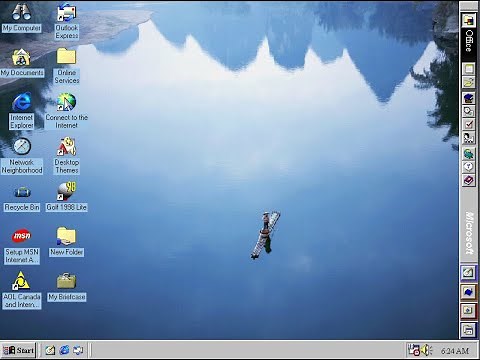
Task: Click the question-mark help icon on Office bar
Action: (469, 167)
